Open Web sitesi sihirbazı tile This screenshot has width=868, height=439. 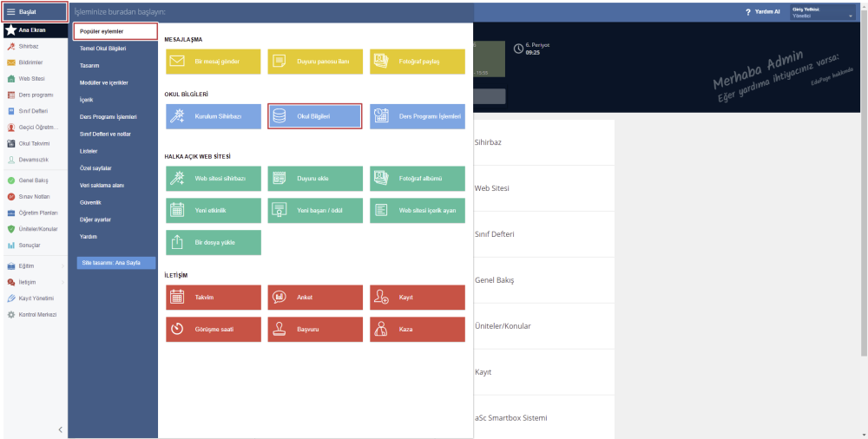tap(214, 179)
